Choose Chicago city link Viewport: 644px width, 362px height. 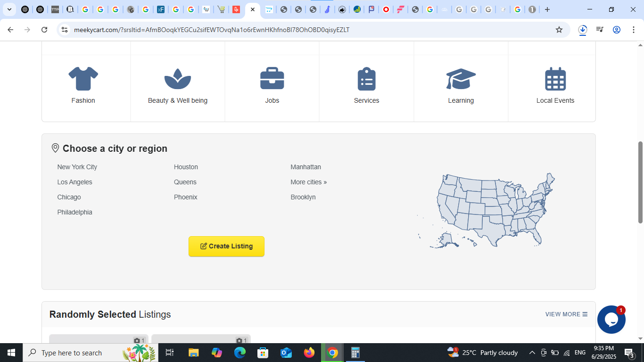[69, 197]
